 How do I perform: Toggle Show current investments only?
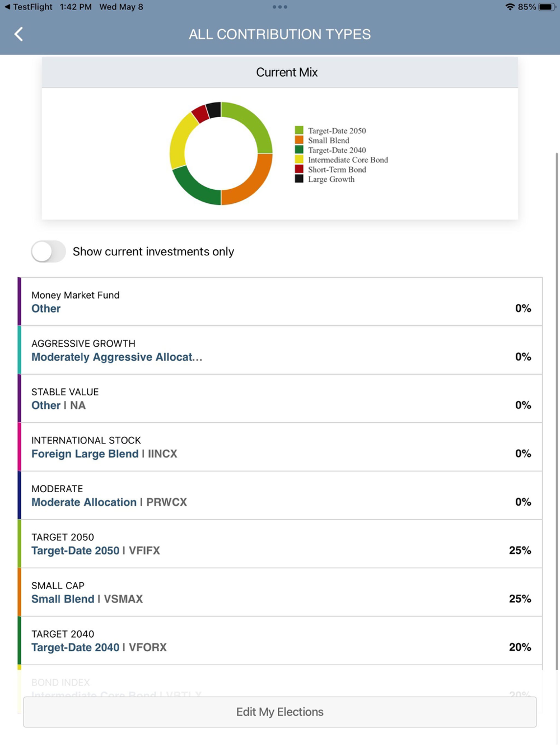(x=49, y=252)
